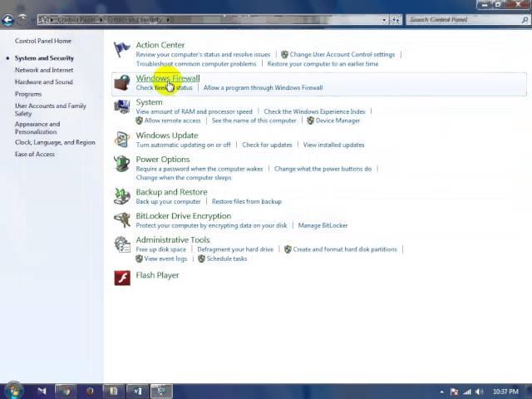This screenshot has width=532, height=399.
Task: Click Allow remote access link
Action: (172, 121)
